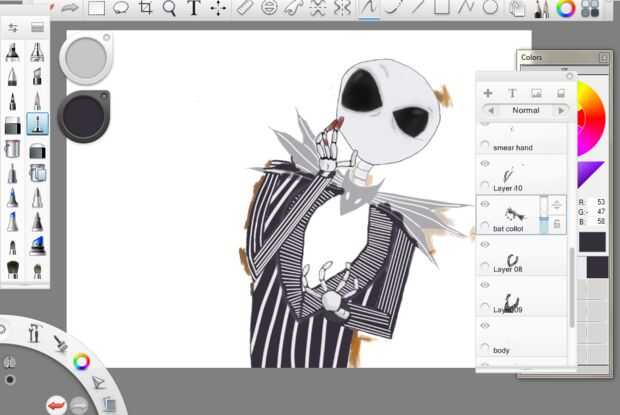Select the Crop tool in toolbar
This screenshot has width=620, height=415.
pos(145,8)
